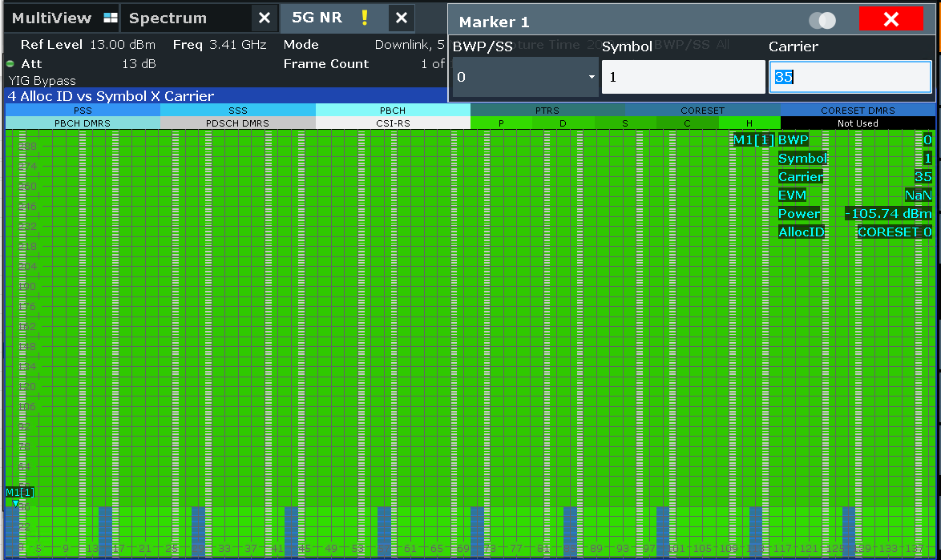Image resolution: width=941 pixels, height=560 pixels.
Task: Click the S legend swatch
Action: pyautogui.click(x=624, y=123)
